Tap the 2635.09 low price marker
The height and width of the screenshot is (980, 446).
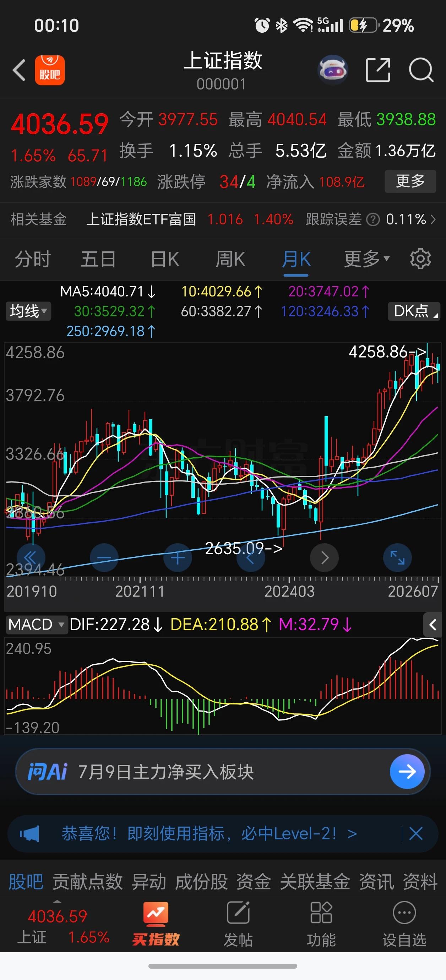point(244,548)
